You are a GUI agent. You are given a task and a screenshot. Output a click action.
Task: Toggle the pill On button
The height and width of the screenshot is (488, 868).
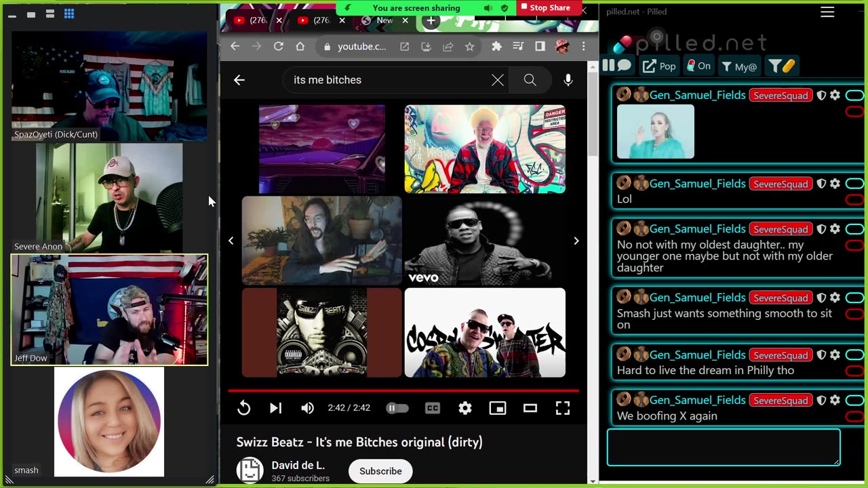point(698,66)
